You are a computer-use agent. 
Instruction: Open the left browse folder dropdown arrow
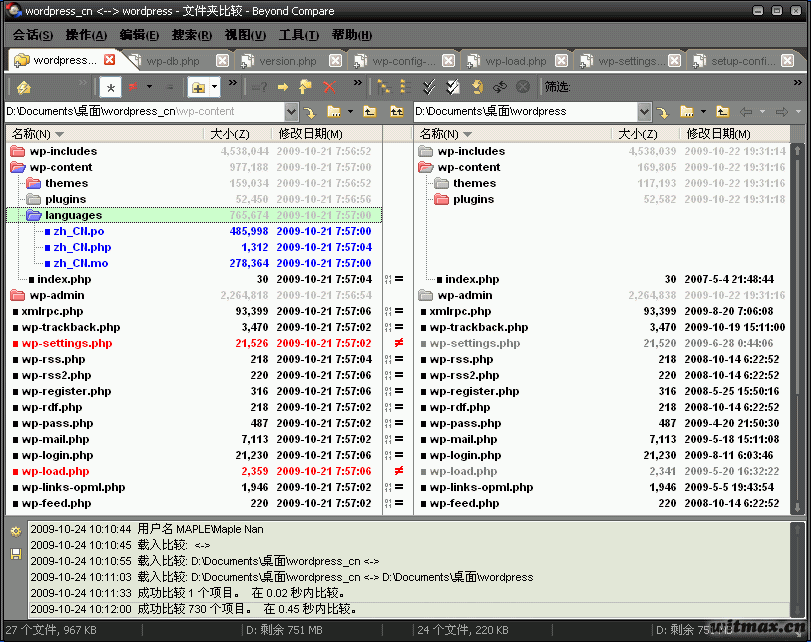coord(350,112)
